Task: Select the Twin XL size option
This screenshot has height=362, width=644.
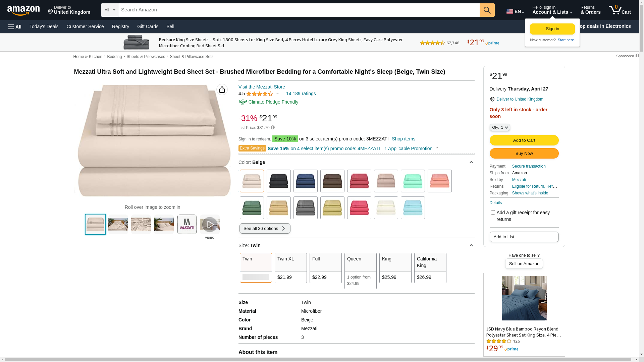Action: [x=290, y=268]
